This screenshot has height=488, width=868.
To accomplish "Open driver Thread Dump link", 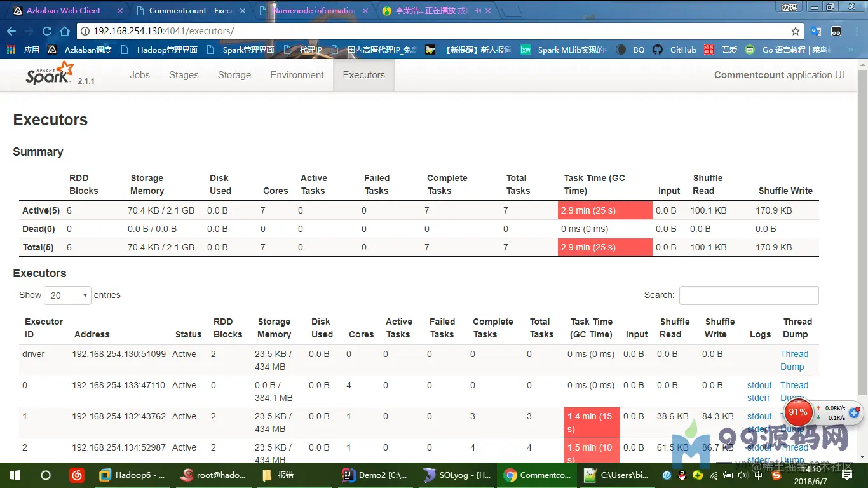I will click(794, 360).
